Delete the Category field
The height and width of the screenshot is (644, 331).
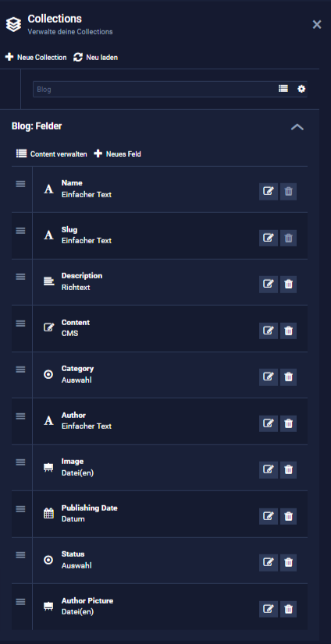pyautogui.click(x=288, y=377)
